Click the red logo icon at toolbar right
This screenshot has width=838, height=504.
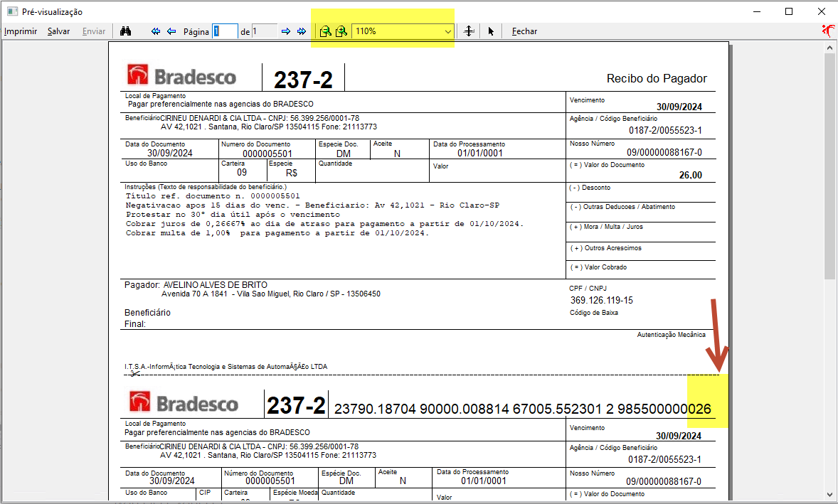828,31
